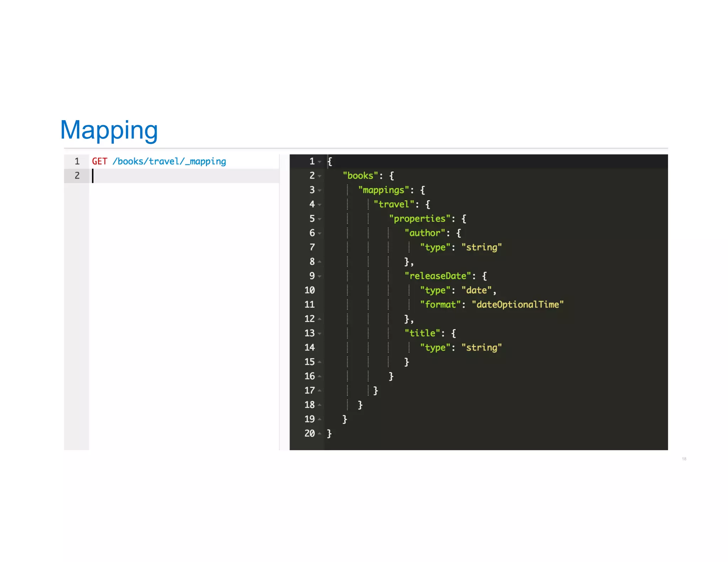Fold the "author" object on line 6
728x562 pixels.
(320, 233)
